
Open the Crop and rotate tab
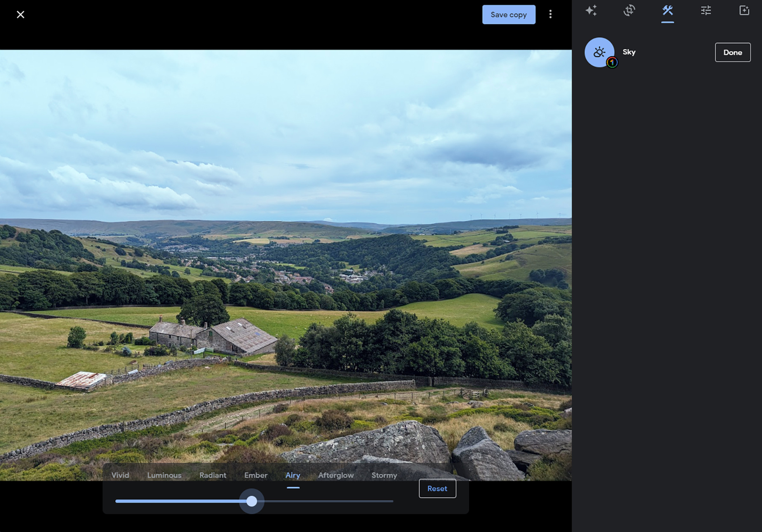[x=629, y=10]
